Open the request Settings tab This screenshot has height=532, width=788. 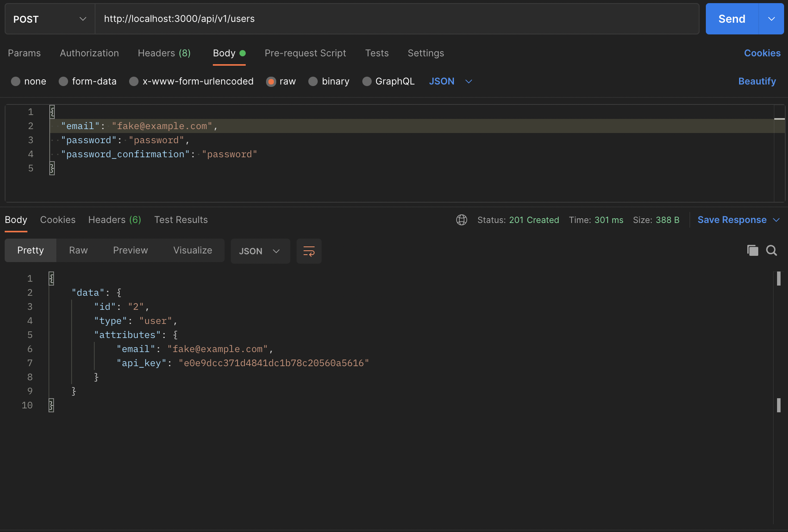426,53
